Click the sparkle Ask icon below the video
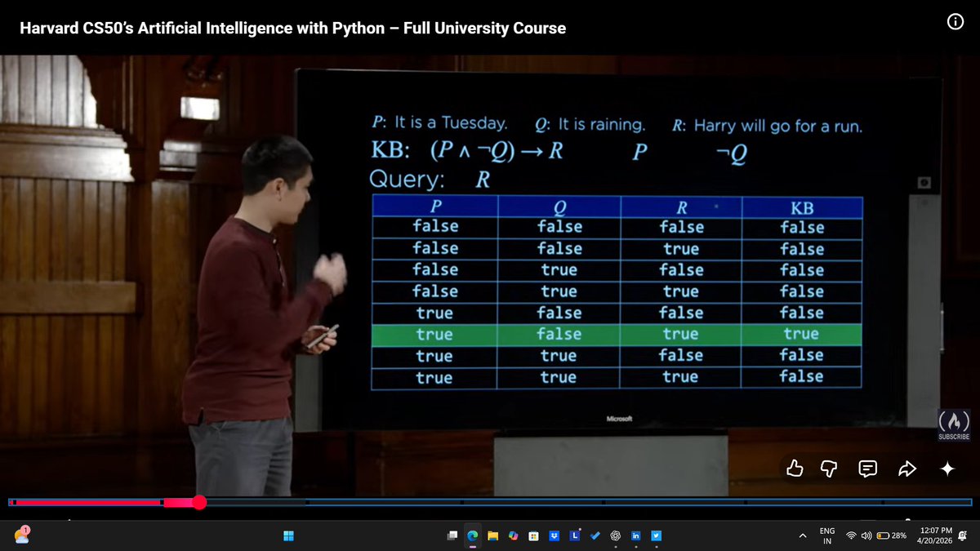Screen dimensions: 980x551 point(947,469)
